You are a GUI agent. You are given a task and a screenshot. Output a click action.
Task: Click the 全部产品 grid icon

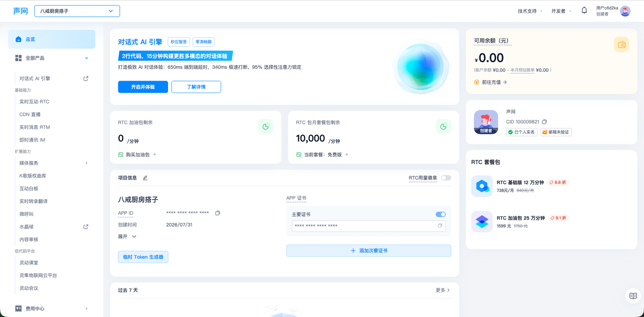19,58
